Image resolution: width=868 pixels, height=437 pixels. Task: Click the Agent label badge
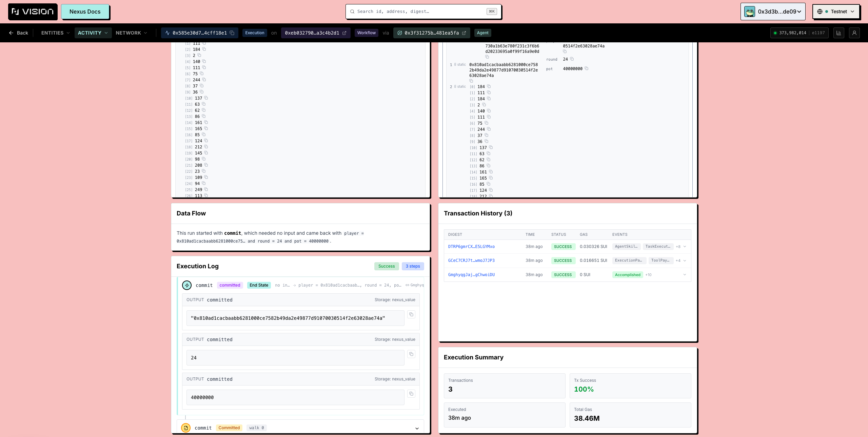[x=482, y=33]
